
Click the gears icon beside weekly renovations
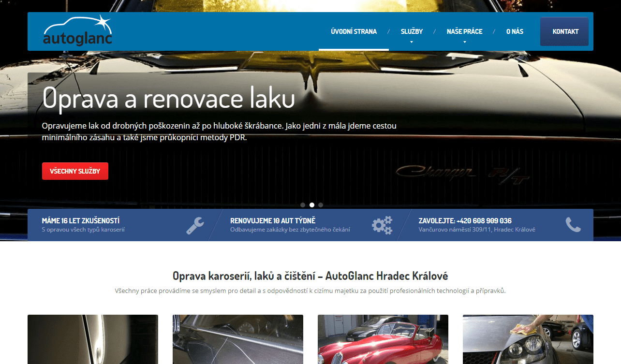click(382, 225)
